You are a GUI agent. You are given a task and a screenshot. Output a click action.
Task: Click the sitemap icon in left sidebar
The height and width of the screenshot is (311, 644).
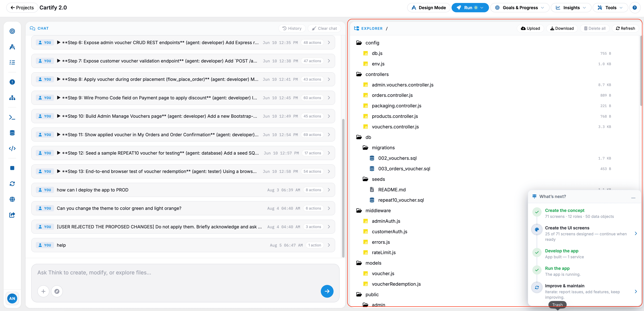pyautogui.click(x=12, y=97)
